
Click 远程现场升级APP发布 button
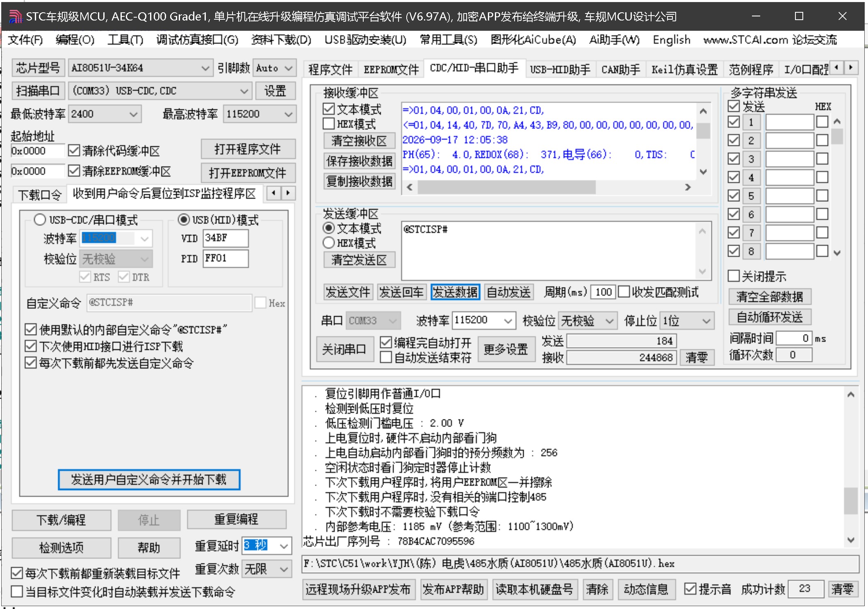click(x=358, y=589)
